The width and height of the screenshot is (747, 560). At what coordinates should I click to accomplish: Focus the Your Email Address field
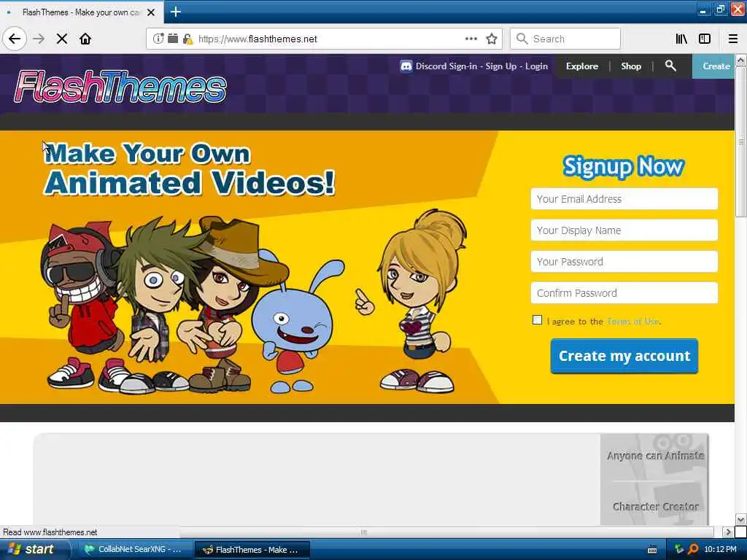click(624, 199)
